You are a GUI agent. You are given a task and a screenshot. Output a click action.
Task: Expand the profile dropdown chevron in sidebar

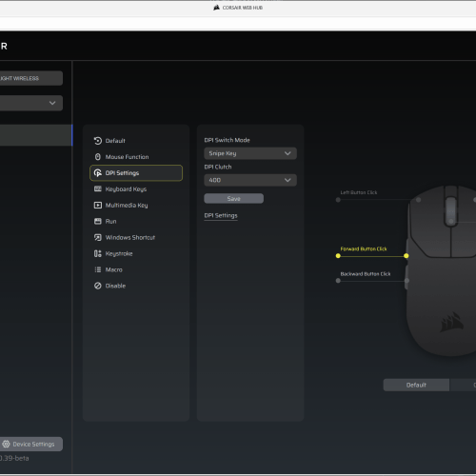tap(52, 103)
